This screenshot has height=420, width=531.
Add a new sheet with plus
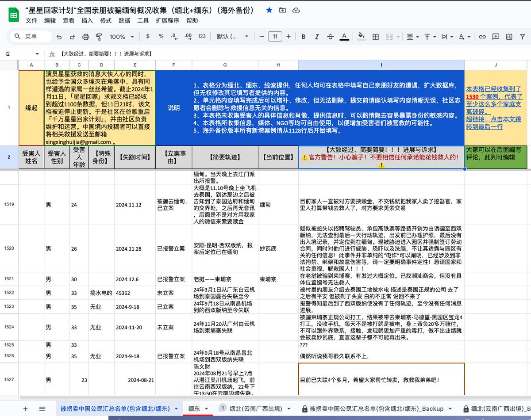coord(25,409)
